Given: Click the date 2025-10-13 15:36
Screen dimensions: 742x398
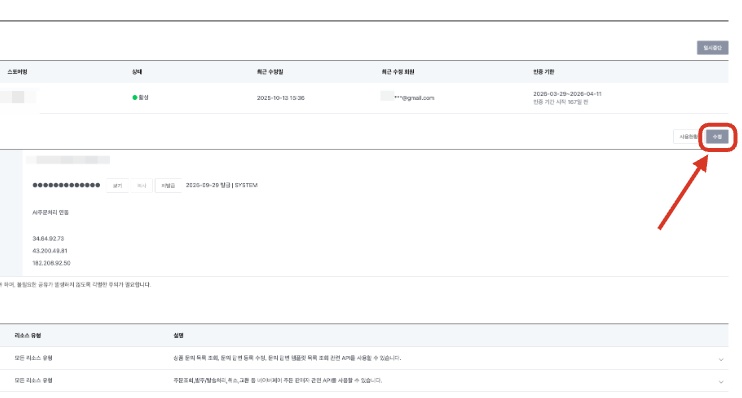Looking at the screenshot, I should pos(281,98).
